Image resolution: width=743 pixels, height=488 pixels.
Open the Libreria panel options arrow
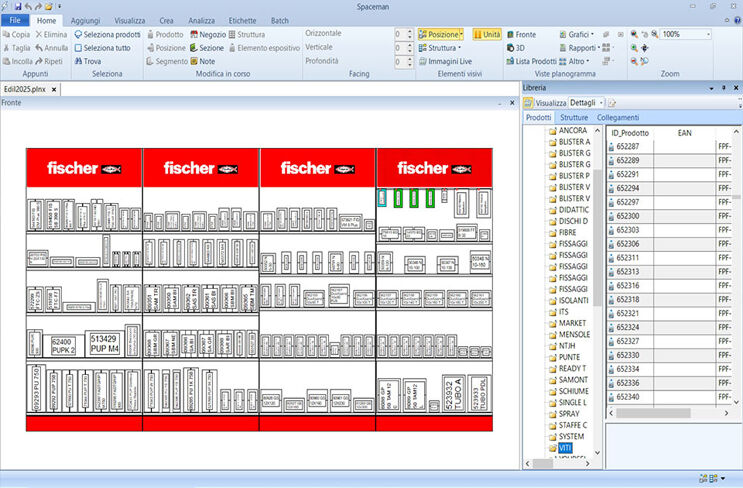coord(711,88)
